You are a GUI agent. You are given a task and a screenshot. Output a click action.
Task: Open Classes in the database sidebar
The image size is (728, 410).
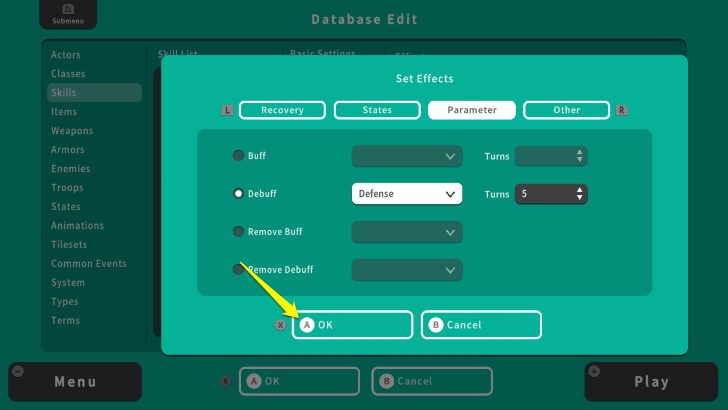tap(68, 74)
